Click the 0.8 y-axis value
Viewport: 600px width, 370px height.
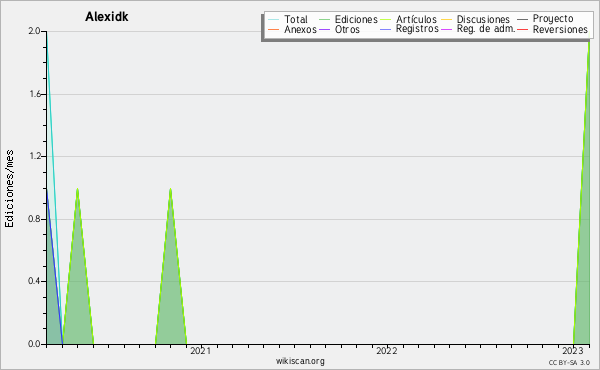click(34, 219)
